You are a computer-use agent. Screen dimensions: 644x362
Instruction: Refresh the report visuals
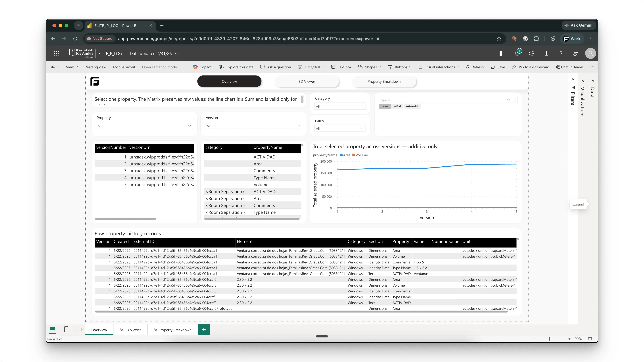tap(475, 67)
